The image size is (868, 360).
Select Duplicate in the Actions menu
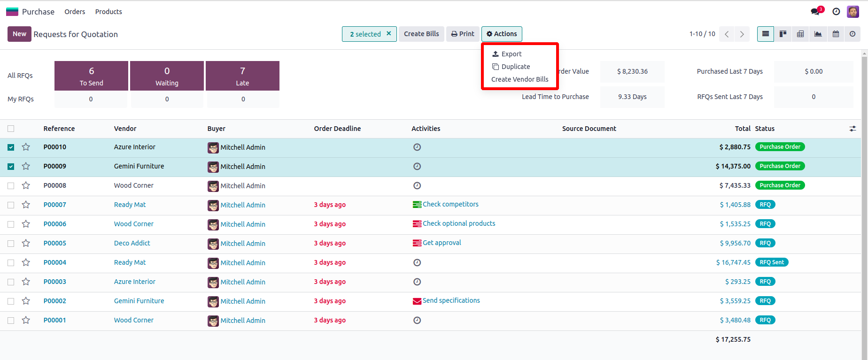click(x=515, y=67)
